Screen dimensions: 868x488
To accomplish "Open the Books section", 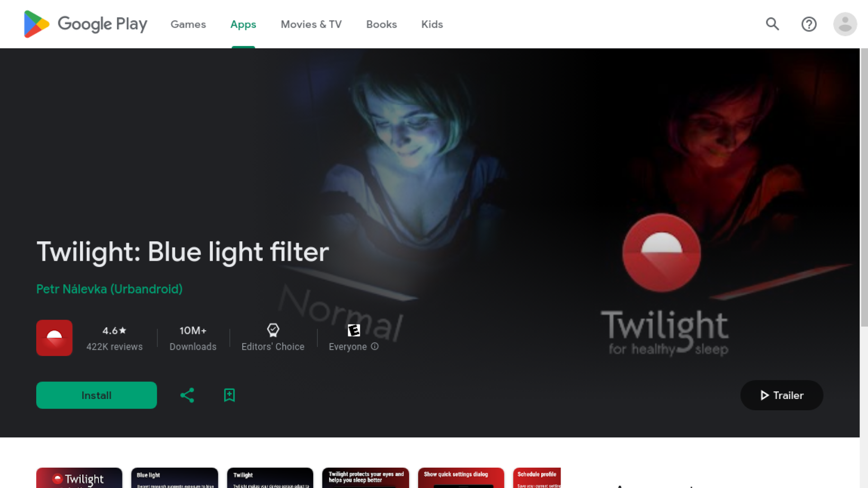I will (381, 24).
